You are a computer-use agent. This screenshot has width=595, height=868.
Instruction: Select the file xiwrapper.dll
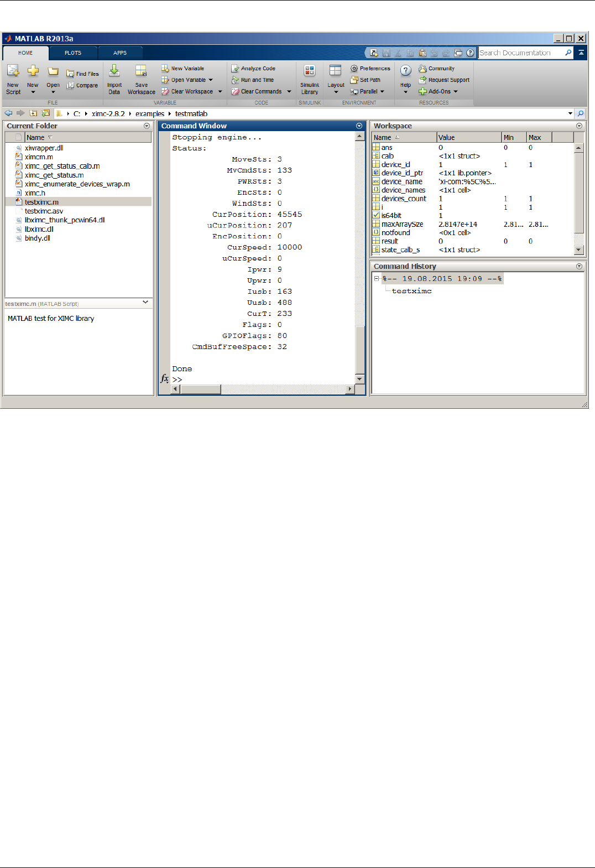pos(78,148)
